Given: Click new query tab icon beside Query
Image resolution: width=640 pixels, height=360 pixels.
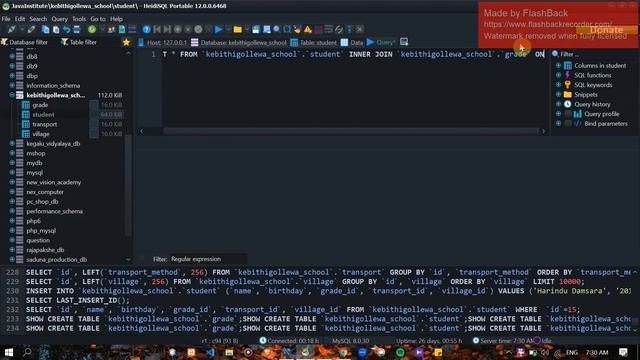Looking at the screenshot, I should coord(404,42).
